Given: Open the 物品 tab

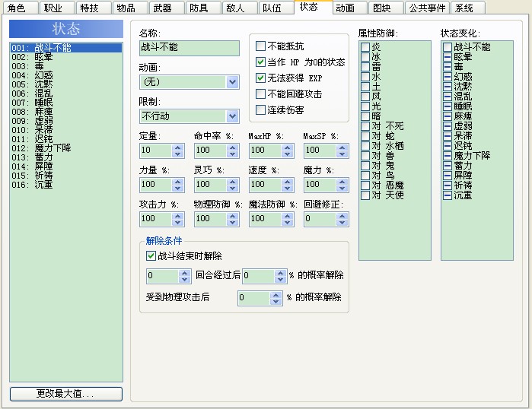Looking at the screenshot, I should [x=130, y=8].
